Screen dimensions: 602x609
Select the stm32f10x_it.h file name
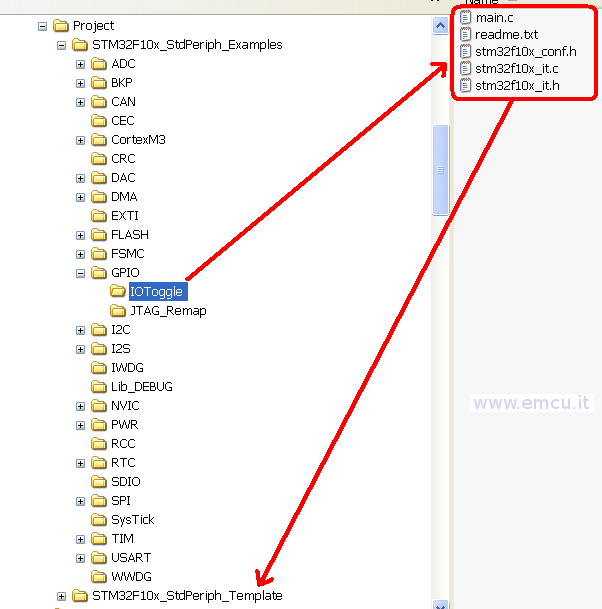(x=517, y=86)
